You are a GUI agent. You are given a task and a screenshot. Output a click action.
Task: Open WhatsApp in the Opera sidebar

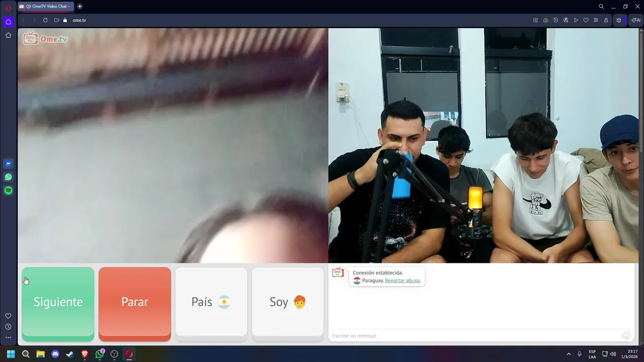8,177
